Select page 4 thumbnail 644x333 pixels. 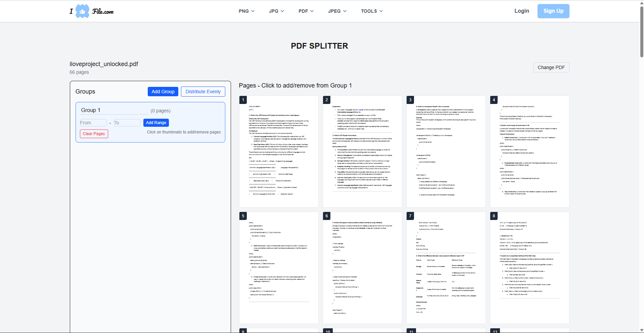tap(529, 151)
